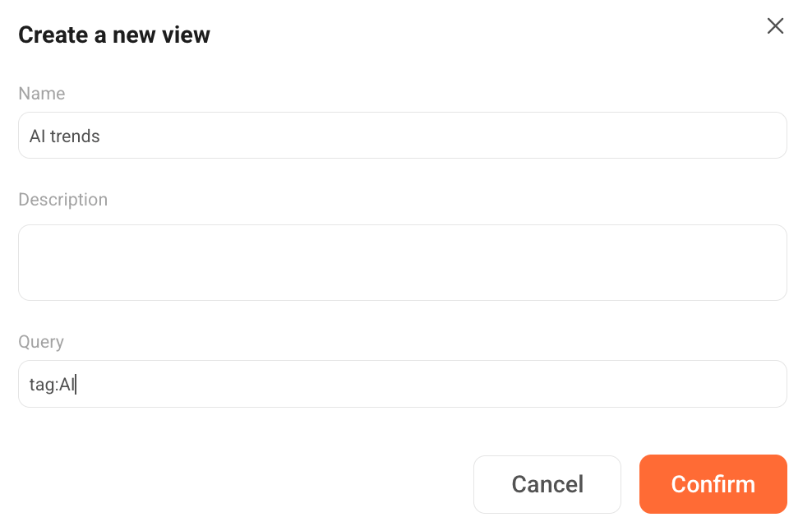Click the Description label above the text area
The width and height of the screenshot is (812, 531).
62,199
